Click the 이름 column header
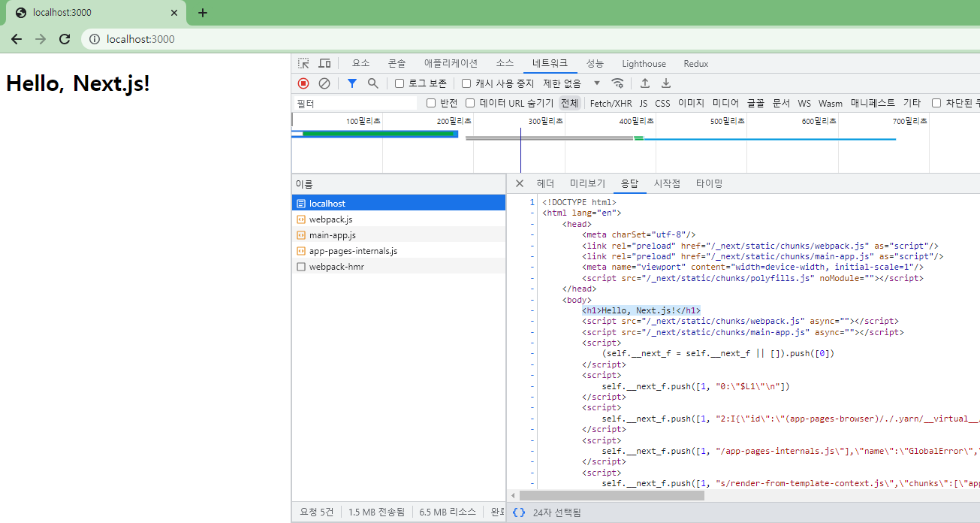Image resolution: width=980 pixels, height=523 pixels. 399,184
